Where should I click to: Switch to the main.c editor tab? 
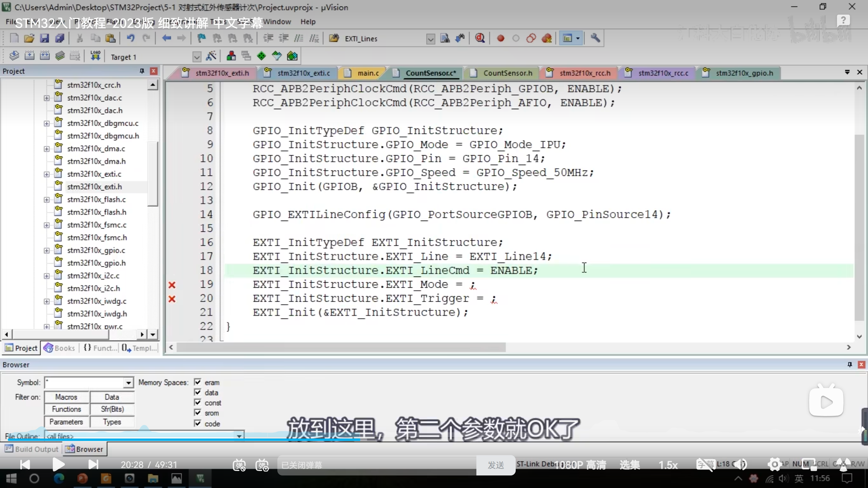tap(368, 73)
